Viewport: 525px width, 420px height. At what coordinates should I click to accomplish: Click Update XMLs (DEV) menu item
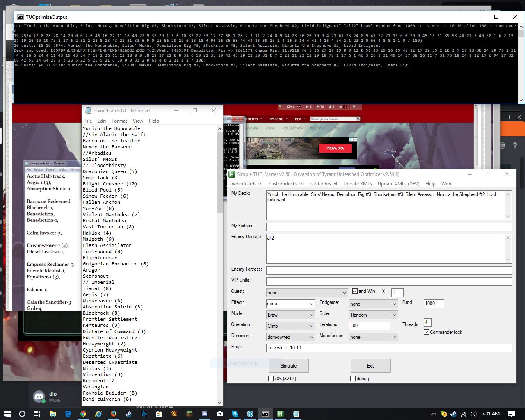(399, 184)
